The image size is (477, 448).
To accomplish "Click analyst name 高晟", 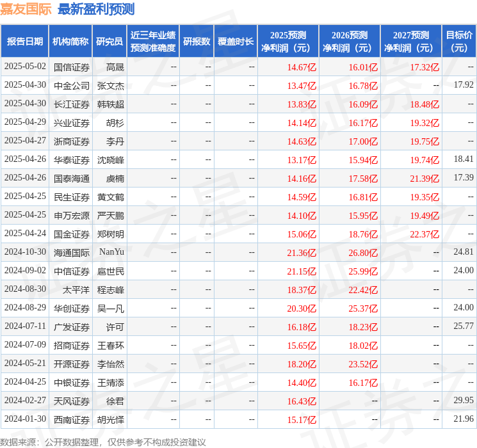I will (115, 67).
